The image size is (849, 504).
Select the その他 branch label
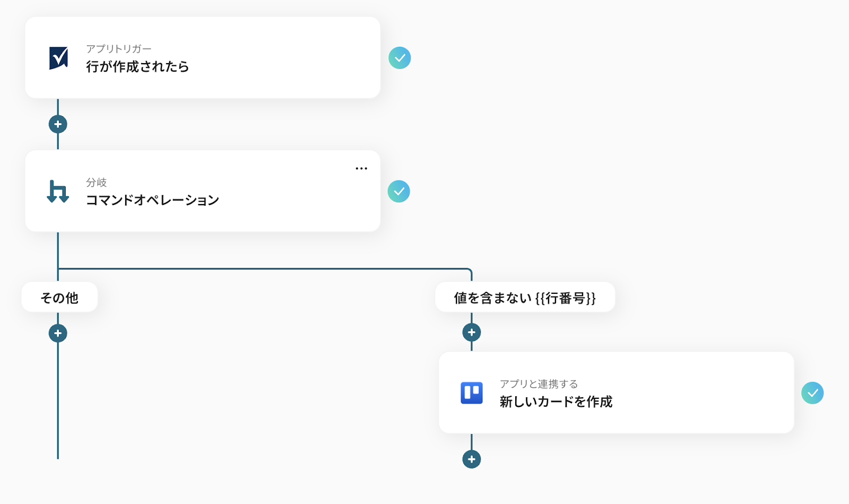[x=59, y=298]
